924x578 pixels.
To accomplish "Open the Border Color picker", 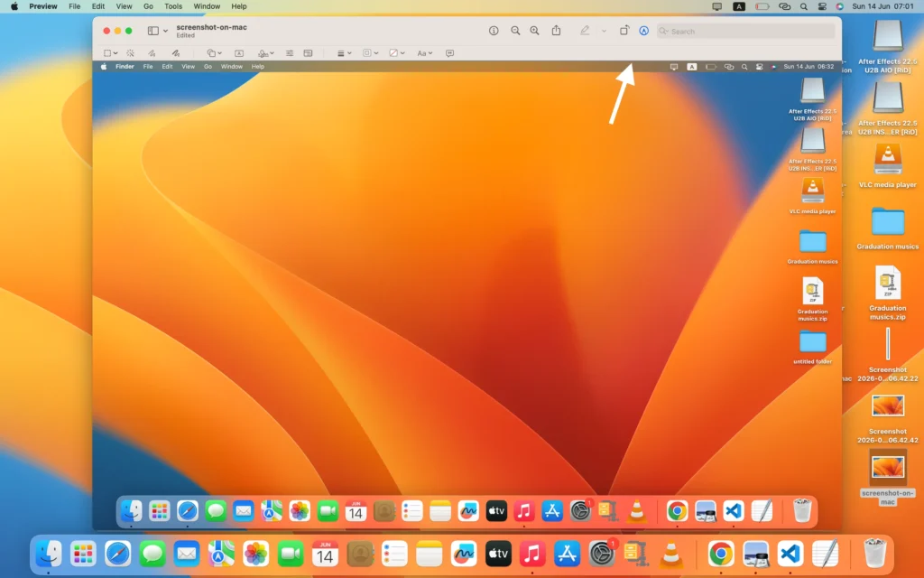I will tap(370, 53).
